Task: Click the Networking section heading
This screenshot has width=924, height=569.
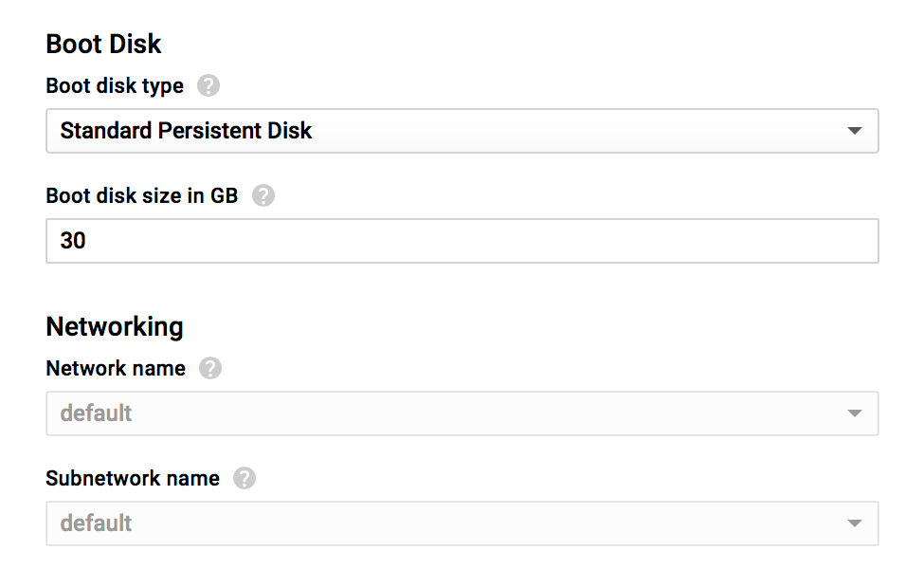Action: (115, 327)
